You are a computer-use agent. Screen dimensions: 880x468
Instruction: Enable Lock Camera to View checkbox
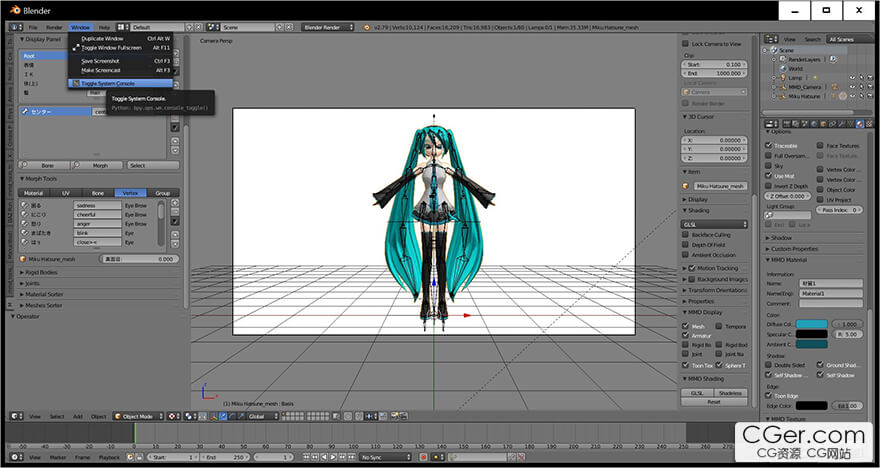click(x=687, y=44)
